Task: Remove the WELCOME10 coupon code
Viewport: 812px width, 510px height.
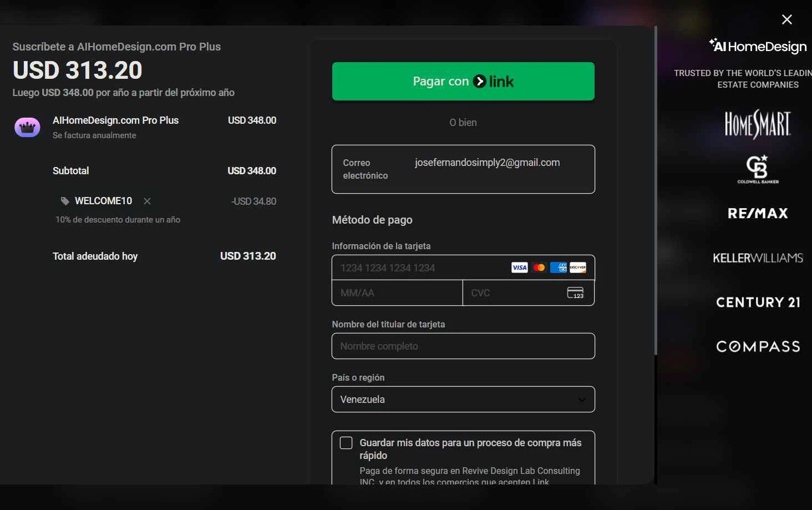Action: [147, 201]
